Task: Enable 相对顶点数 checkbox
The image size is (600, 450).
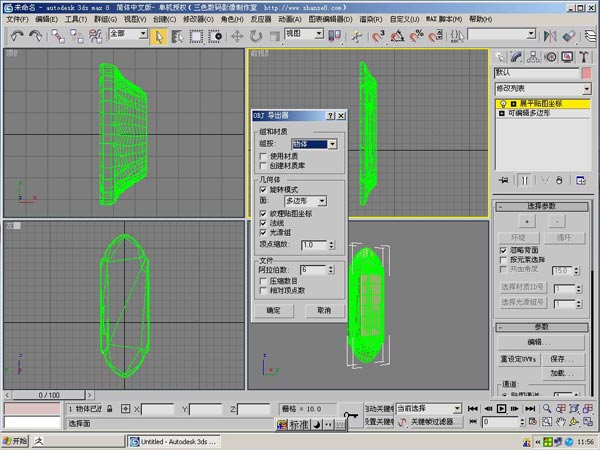Action: tap(263, 290)
